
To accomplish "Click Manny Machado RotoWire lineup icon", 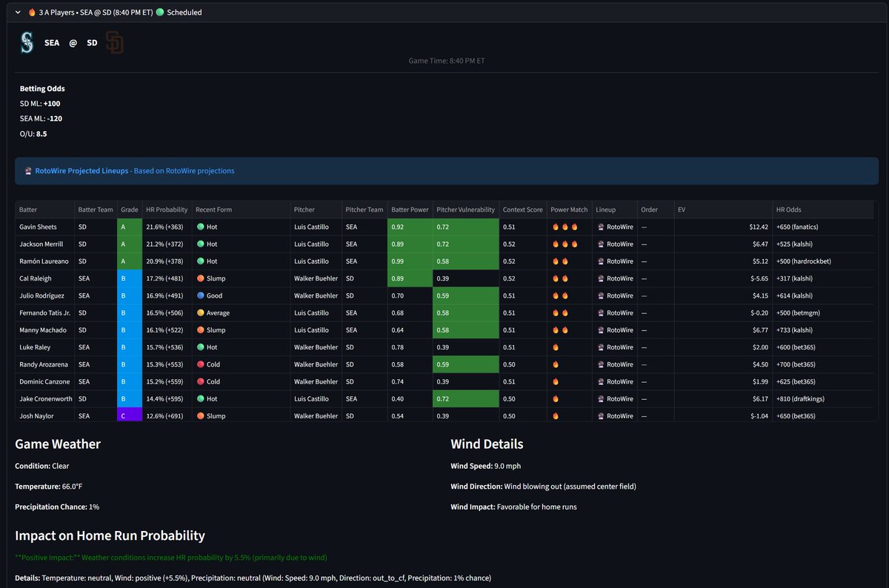I will click(x=600, y=330).
